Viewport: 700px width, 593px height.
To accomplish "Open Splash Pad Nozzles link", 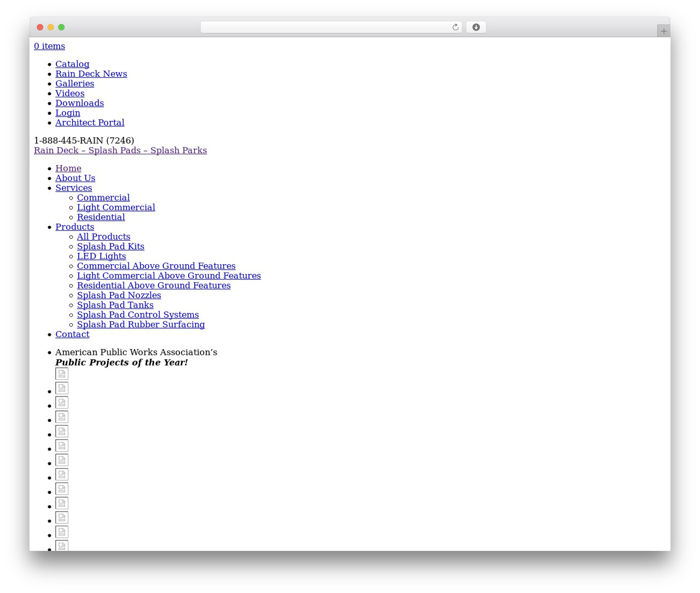I will [119, 296].
